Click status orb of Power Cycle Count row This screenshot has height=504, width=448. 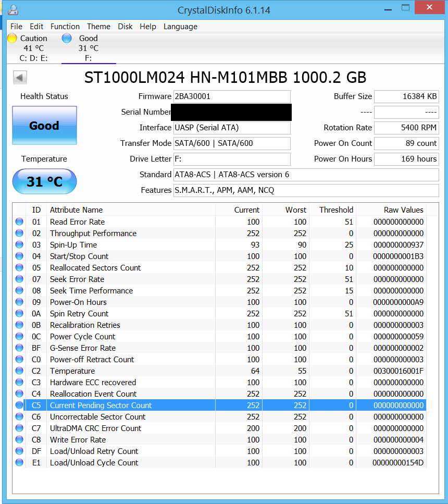(x=19, y=336)
